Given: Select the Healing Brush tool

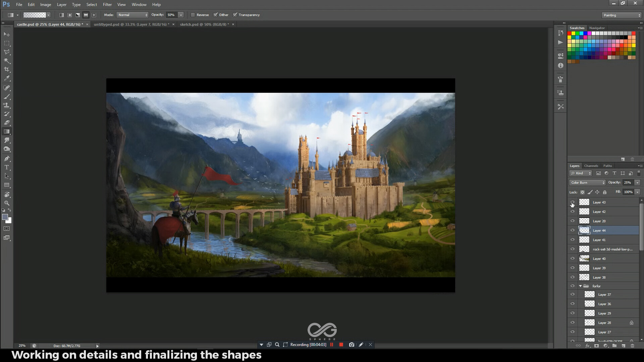Looking at the screenshot, I should (7, 88).
